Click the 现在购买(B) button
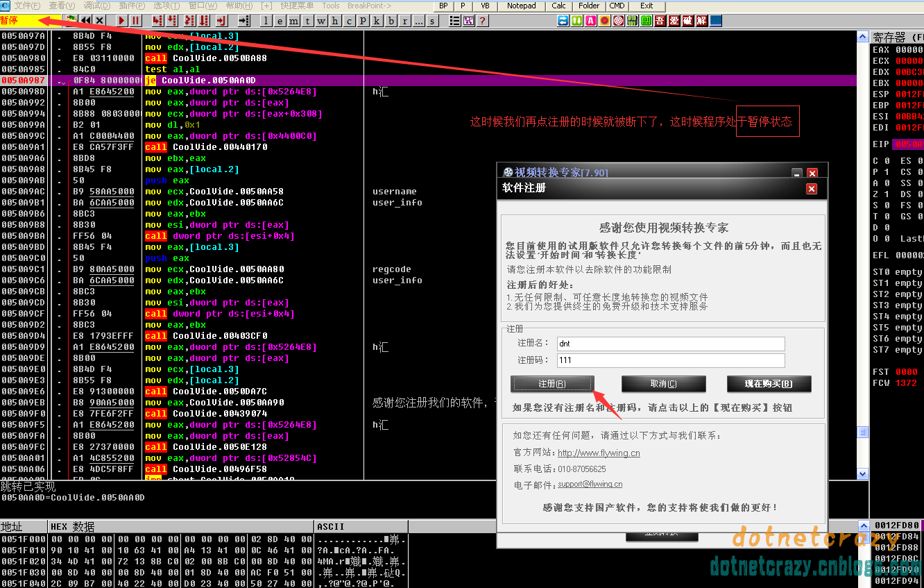This screenshot has height=588, width=924. (x=769, y=384)
